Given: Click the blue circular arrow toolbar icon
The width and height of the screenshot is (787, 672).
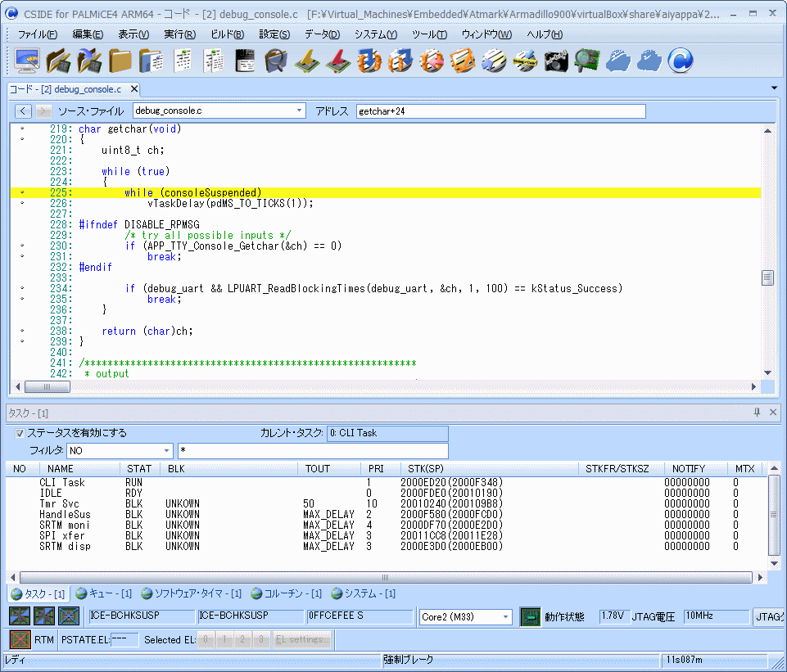Looking at the screenshot, I should tap(681, 61).
